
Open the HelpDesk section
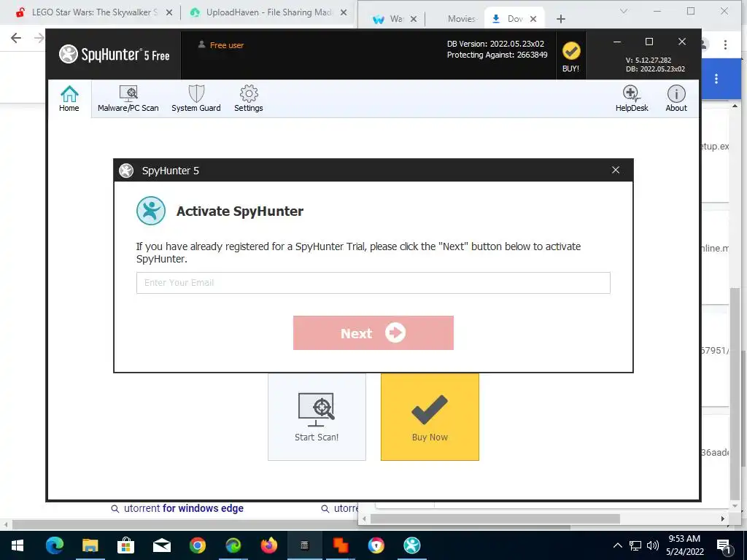(x=632, y=98)
